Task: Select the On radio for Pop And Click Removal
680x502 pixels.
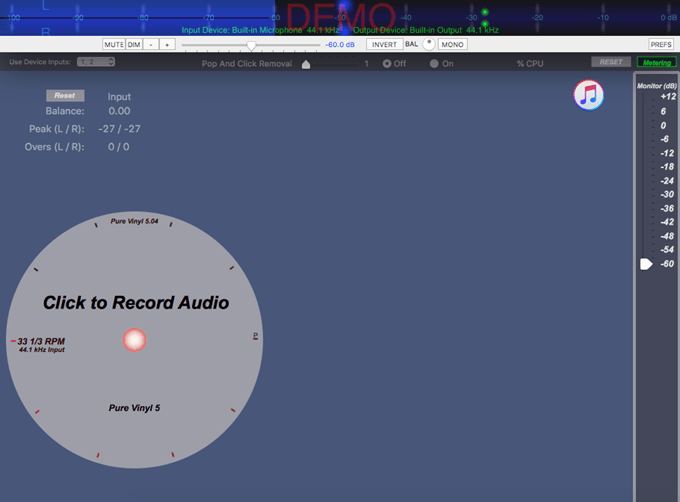Action: 434,64
